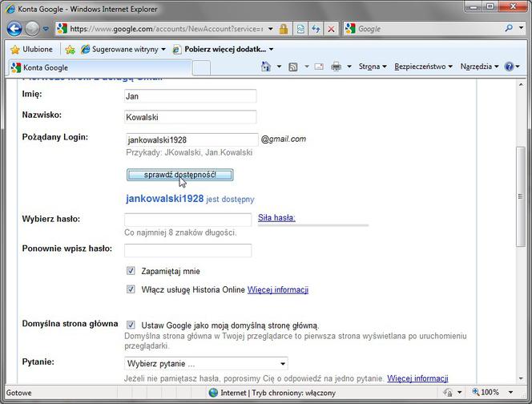Click the status bar privacy lock icon

(x=448, y=393)
